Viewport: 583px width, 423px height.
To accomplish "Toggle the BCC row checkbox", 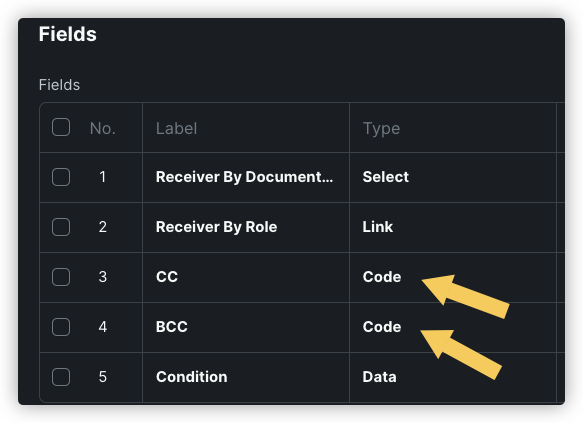I will pyautogui.click(x=61, y=327).
